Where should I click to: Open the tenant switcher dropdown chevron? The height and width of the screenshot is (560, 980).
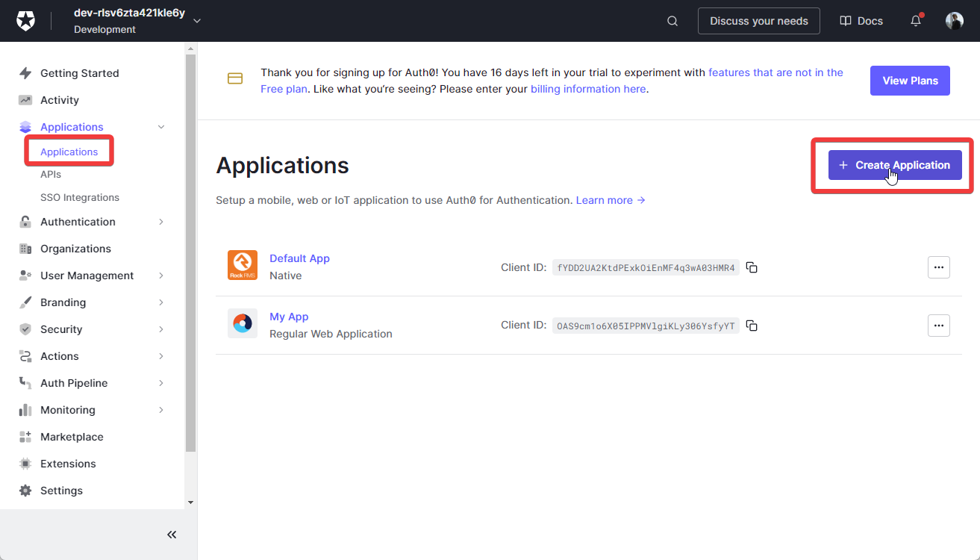(x=197, y=21)
